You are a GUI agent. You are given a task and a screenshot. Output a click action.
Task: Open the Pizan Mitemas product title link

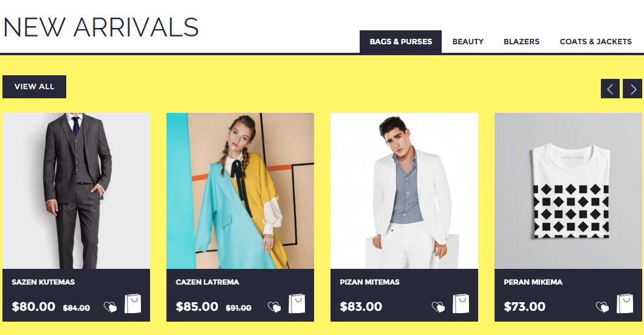pyautogui.click(x=369, y=282)
